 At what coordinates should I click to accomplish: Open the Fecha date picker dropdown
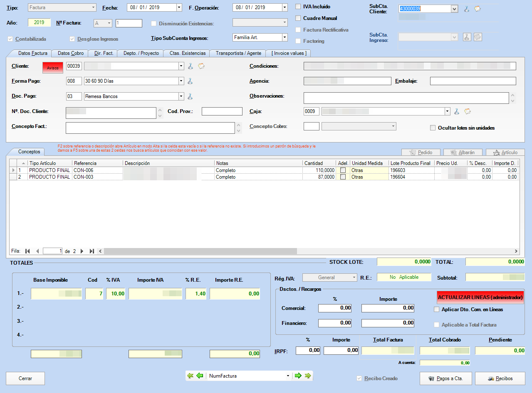[x=179, y=7]
